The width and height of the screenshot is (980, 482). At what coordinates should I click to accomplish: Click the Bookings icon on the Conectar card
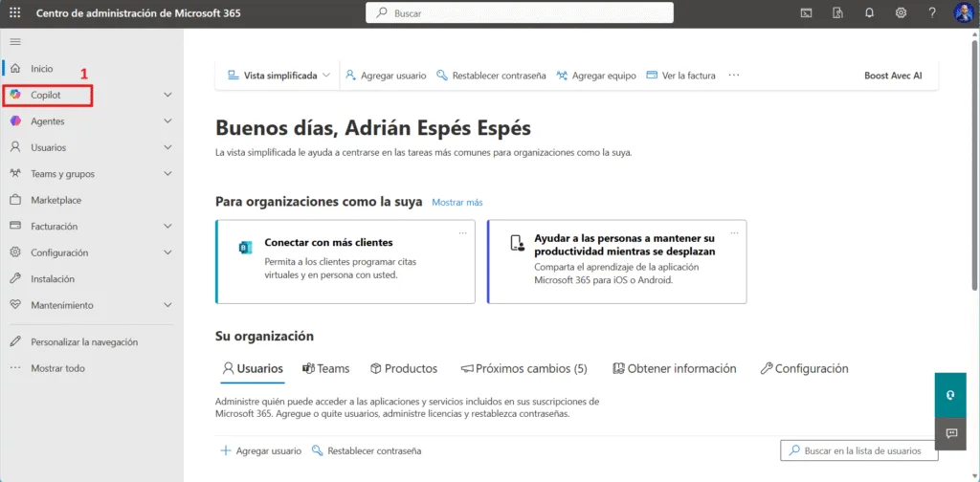pos(244,248)
